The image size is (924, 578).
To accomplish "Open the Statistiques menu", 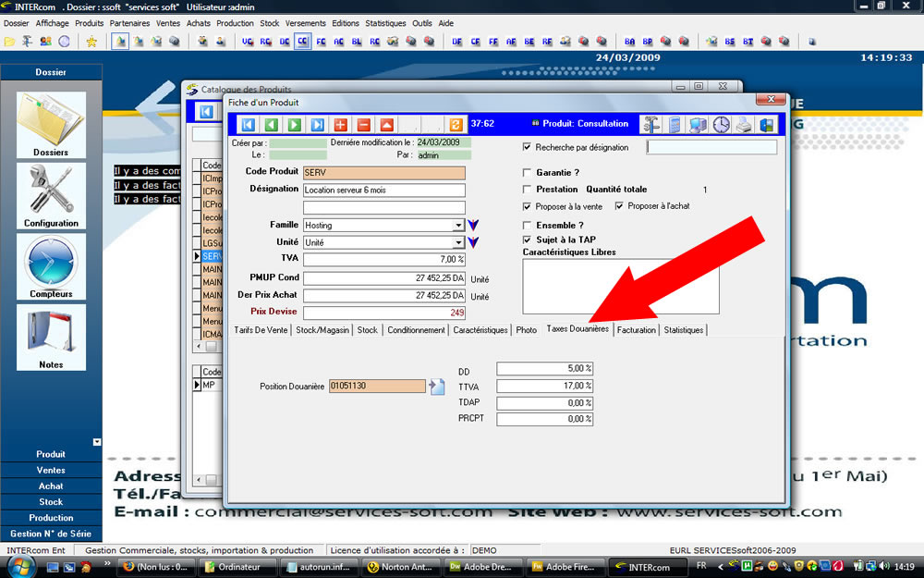I will pos(385,23).
